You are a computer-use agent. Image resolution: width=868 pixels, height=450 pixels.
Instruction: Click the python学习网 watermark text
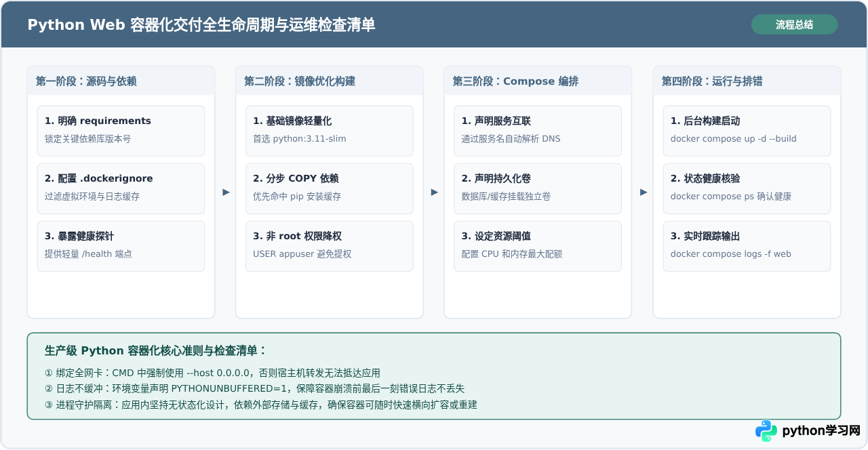(821, 431)
